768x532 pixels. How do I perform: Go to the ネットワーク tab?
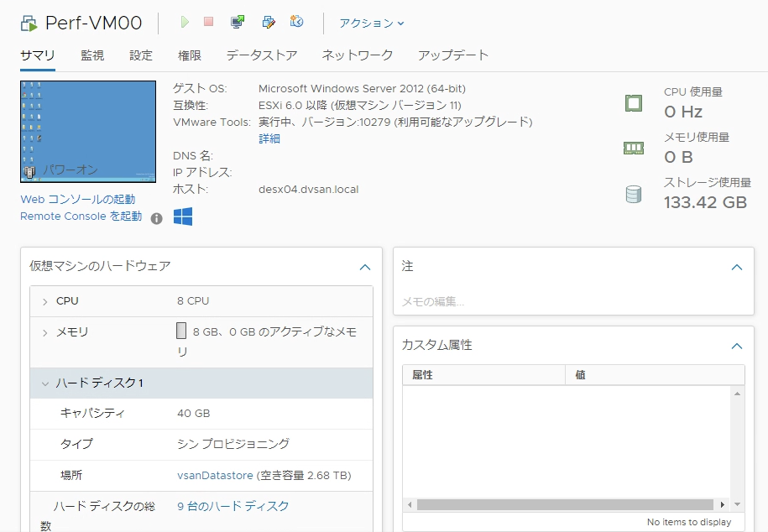pyautogui.click(x=357, y=55)
